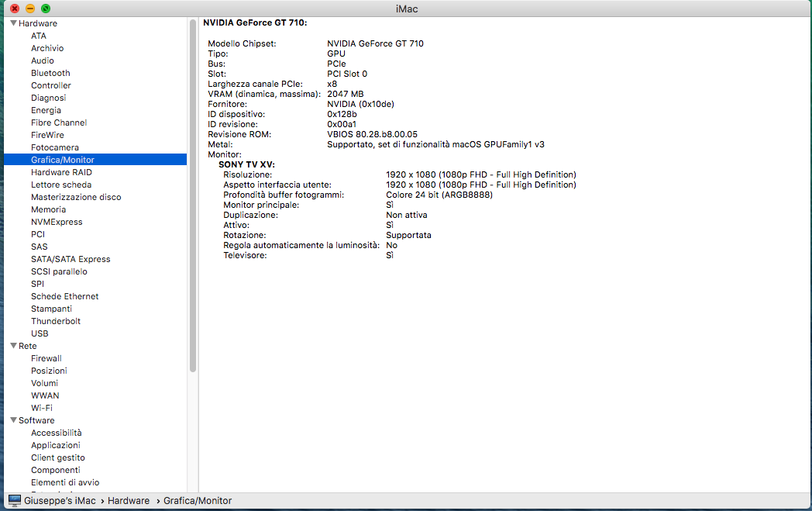The width and height of the screenshot is (812, 511).
Task: Click the NVIDIA GeForce GT 710 heading
Action: (x=255, y=22)
